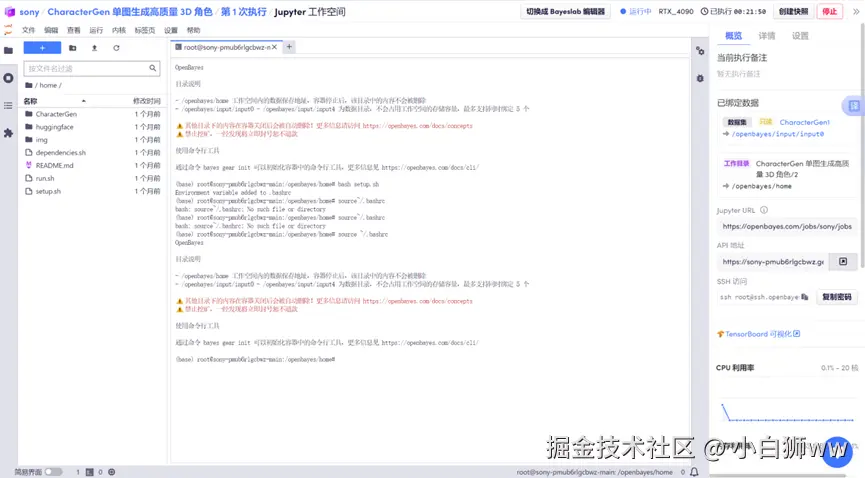Open the debugger bug icon
The height and width of the screenshot is (478, 865).
tap(700, 78)
